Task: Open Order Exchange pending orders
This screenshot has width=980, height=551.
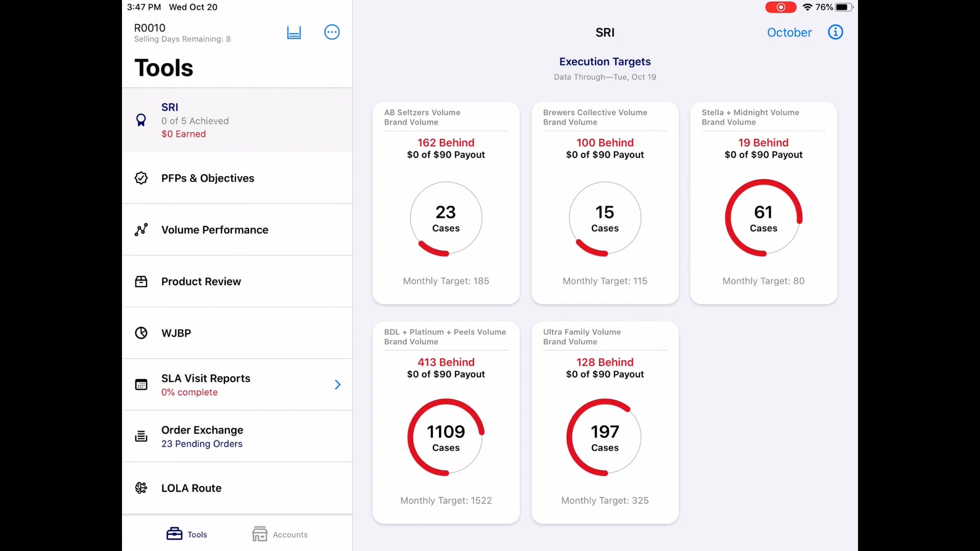Action: click(x=237, y=436)
